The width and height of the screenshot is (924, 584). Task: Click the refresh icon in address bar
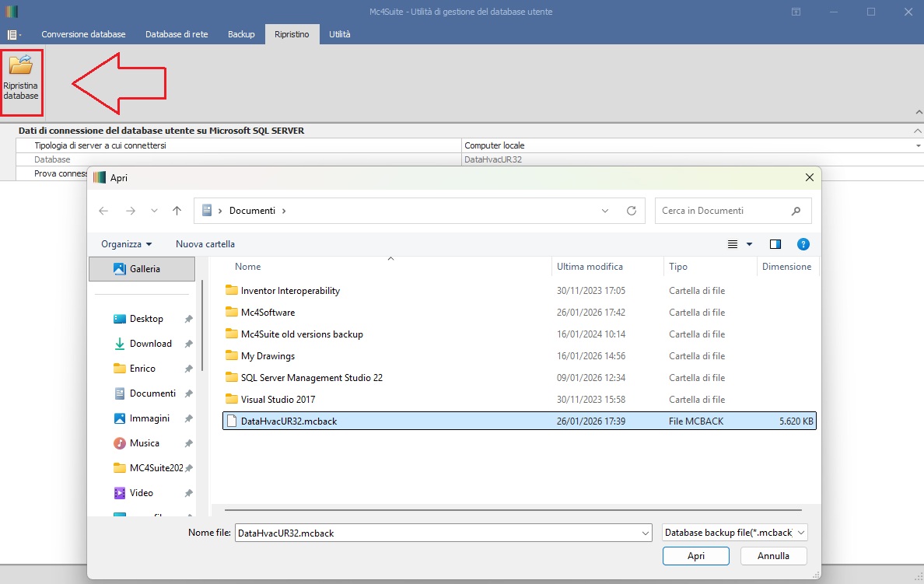point(631,211)
